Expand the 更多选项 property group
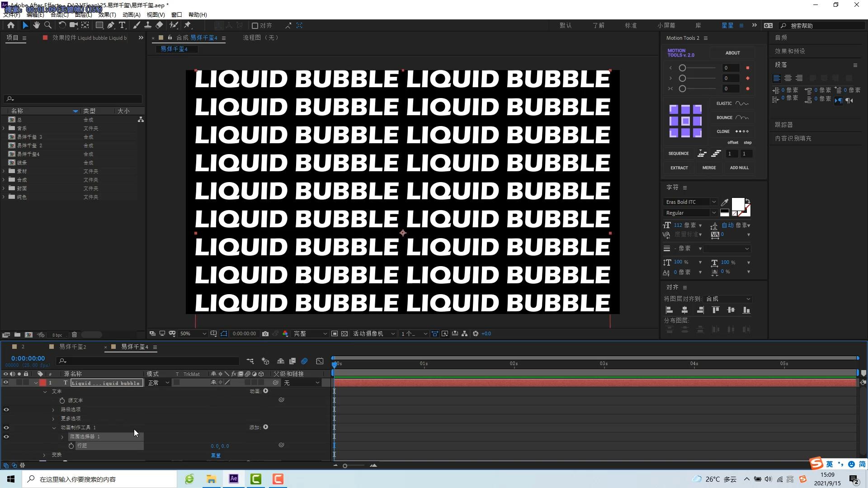The width and height of the screenshot is (868, 488). [53, 418]
